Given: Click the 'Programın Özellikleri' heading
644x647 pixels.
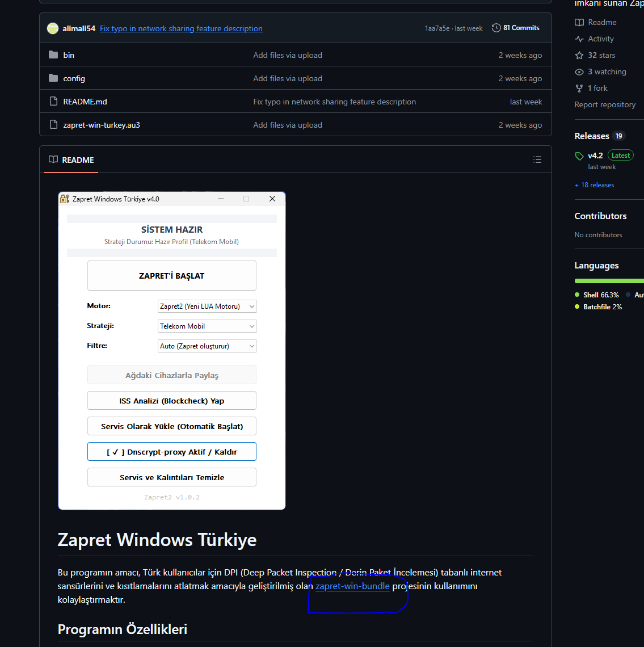Looking at the screenshot, I should [123, 629].
